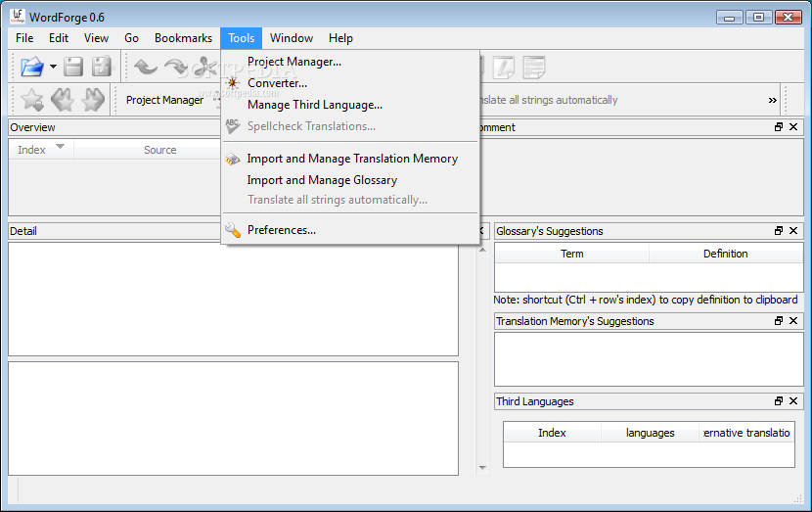Float the Translation Memory's Suggestions panel

(x=779, y=321)
